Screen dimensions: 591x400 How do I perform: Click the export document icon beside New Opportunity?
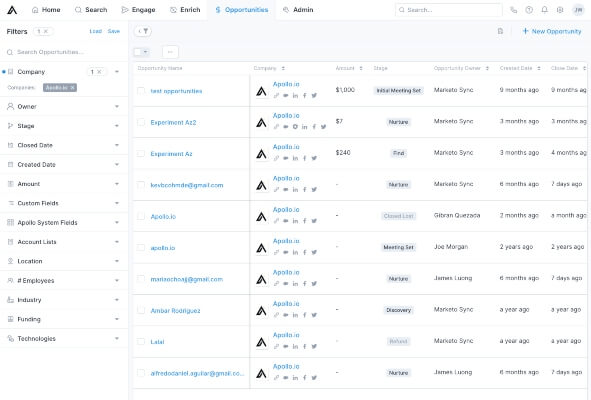coord(500,31)
